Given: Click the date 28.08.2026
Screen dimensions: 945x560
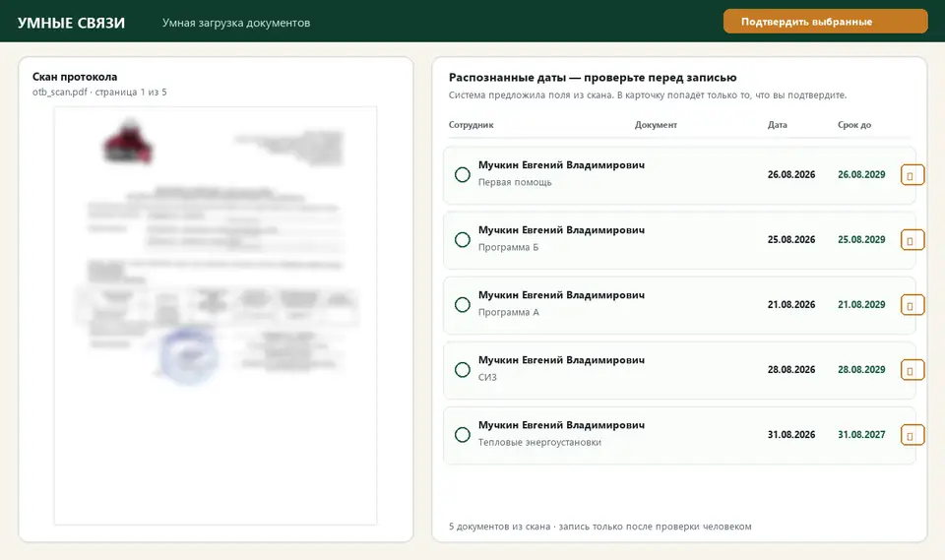Looking at the screenshot, I should point(791,369).
